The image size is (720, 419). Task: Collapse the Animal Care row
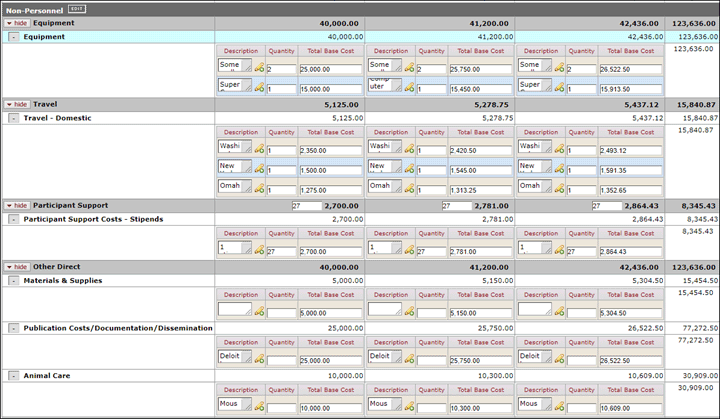(14, 376)
